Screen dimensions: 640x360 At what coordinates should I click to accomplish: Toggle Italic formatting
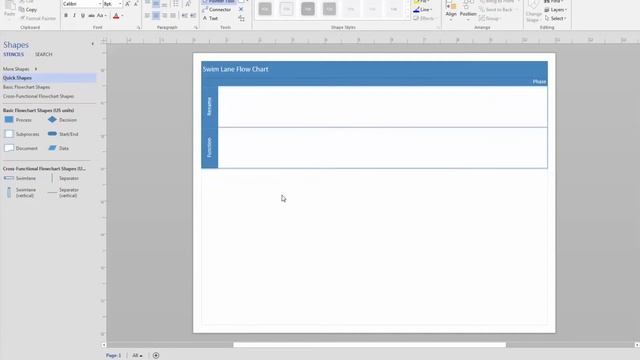pyautogui.click(x=74, y=16)
